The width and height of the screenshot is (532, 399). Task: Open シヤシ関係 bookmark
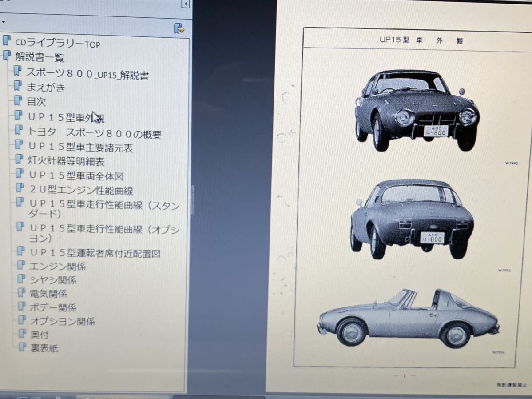coord(53,280)
